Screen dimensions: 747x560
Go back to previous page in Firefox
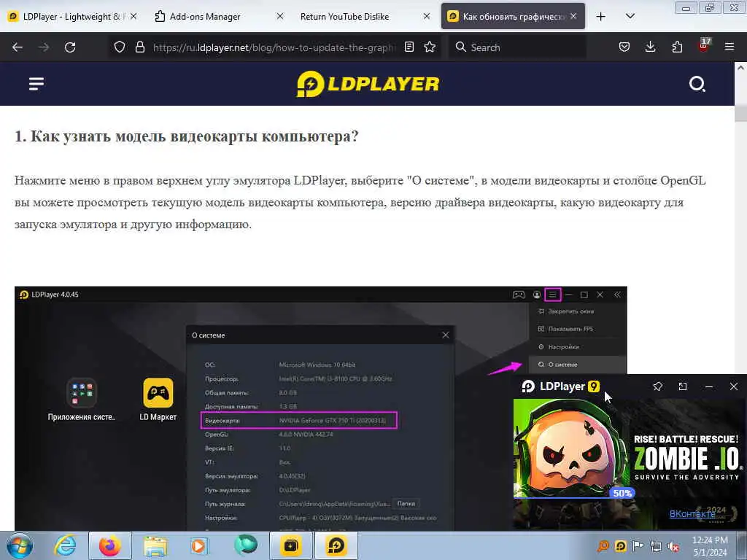point(18,47)
